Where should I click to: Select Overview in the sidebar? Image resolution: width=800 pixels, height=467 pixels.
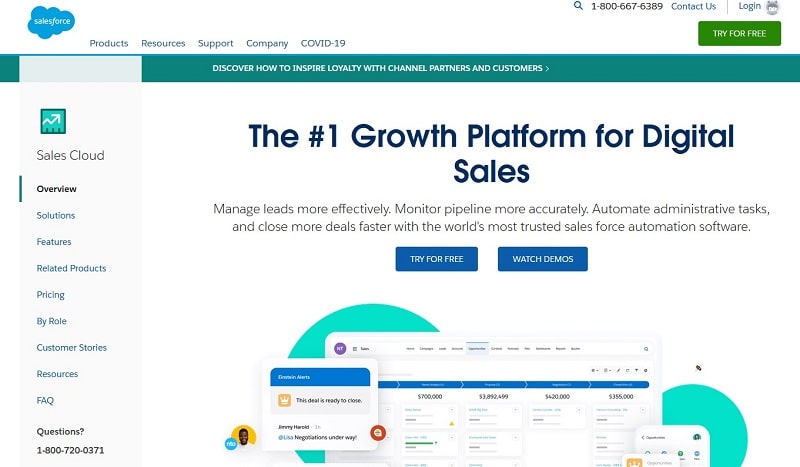pyautogui.click(x=56, y=189)
